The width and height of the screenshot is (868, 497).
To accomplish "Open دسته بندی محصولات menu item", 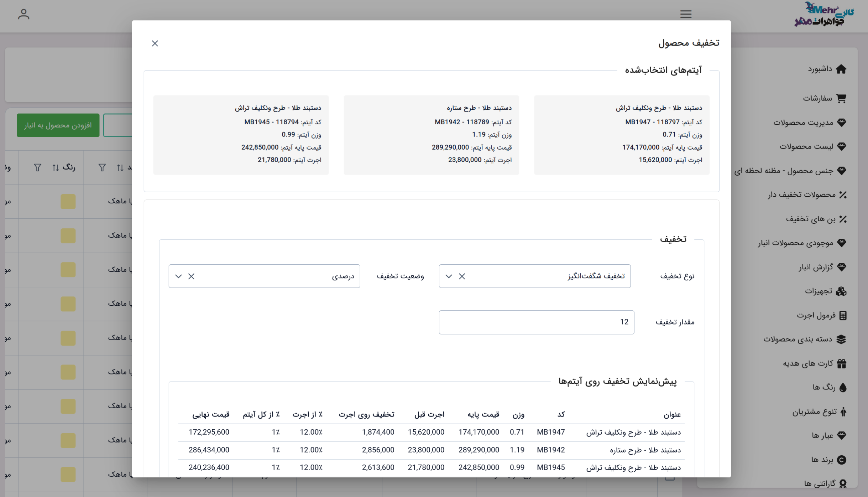I will [x=798, y=339].
